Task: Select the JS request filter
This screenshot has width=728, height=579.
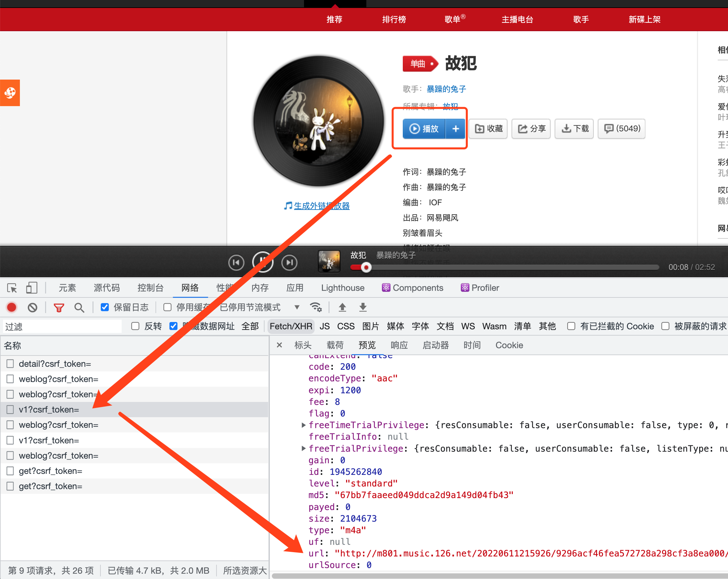Action: [325, 326]
